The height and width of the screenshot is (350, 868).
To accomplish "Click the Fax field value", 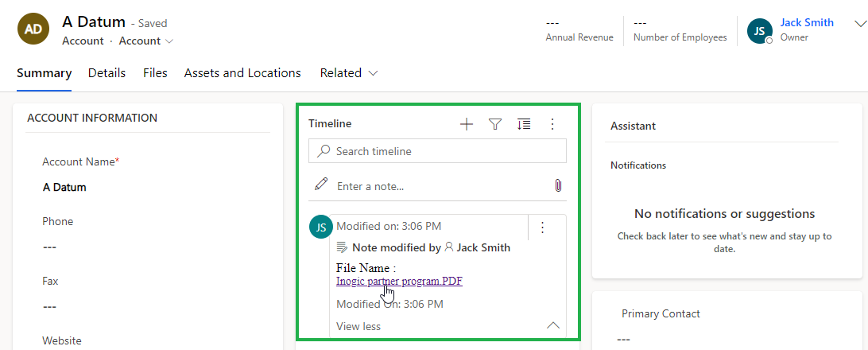I will pyautogui.click(x=50, y=307).
